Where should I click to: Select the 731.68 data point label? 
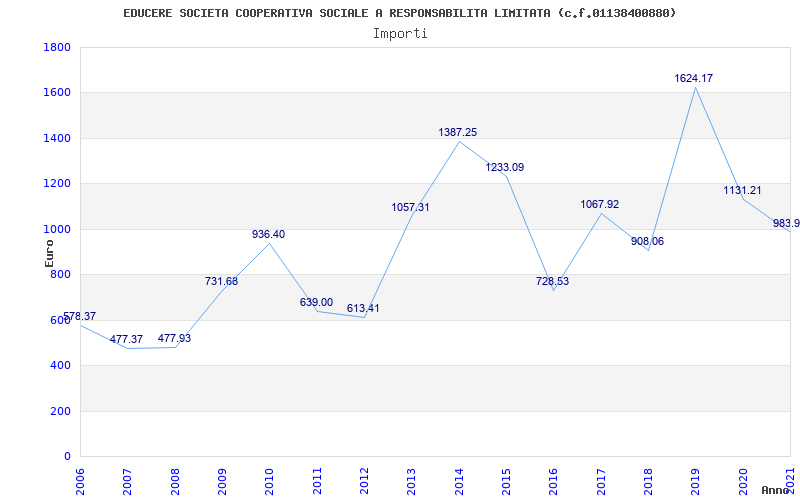[221, 281]
